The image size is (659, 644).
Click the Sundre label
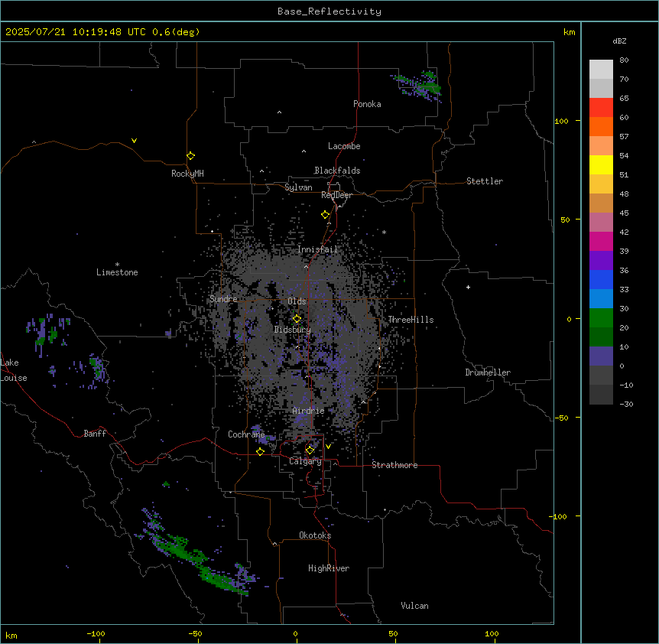[223, 299]
